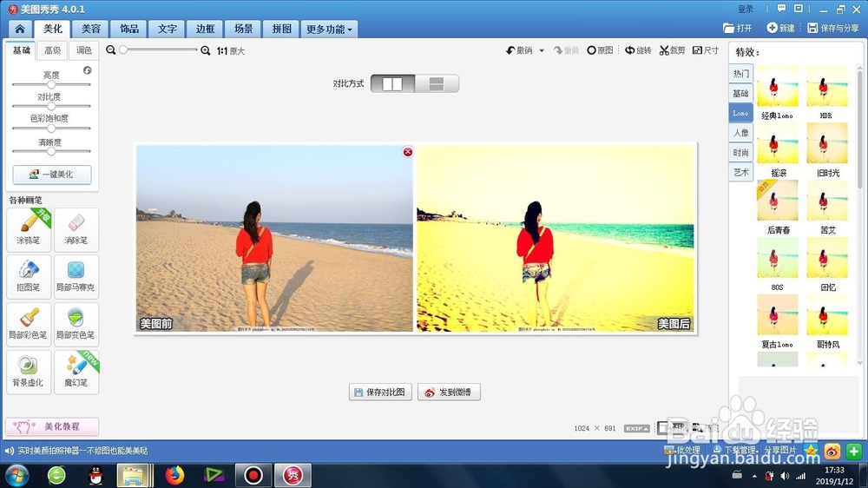Click 新建 to create new image
Screen dimensions: 868x488
click(780, 28)
